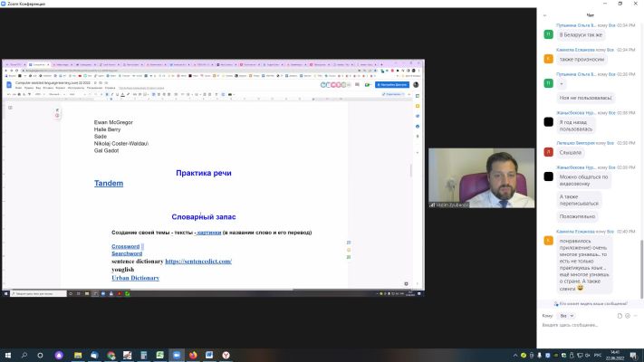This screenshot has height=362, width=644.
Task: Click the Zoom icon in the taskbar
Action: [177, 355]
